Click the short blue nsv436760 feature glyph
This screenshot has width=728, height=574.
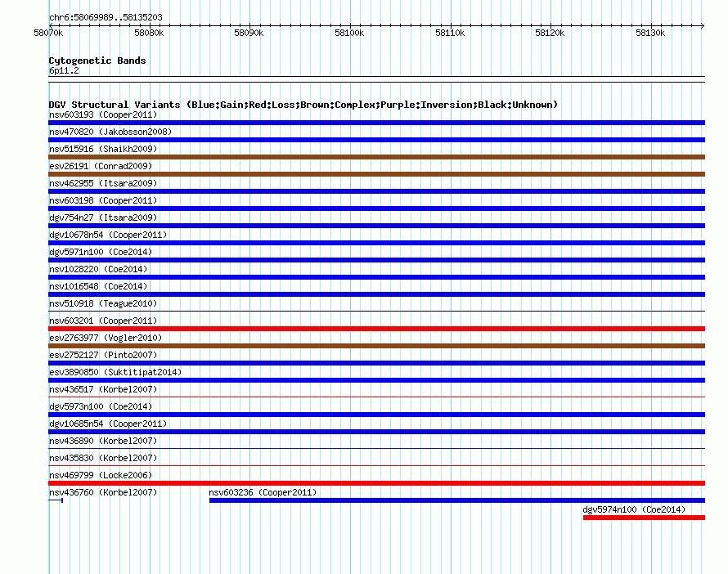[56, 500]
